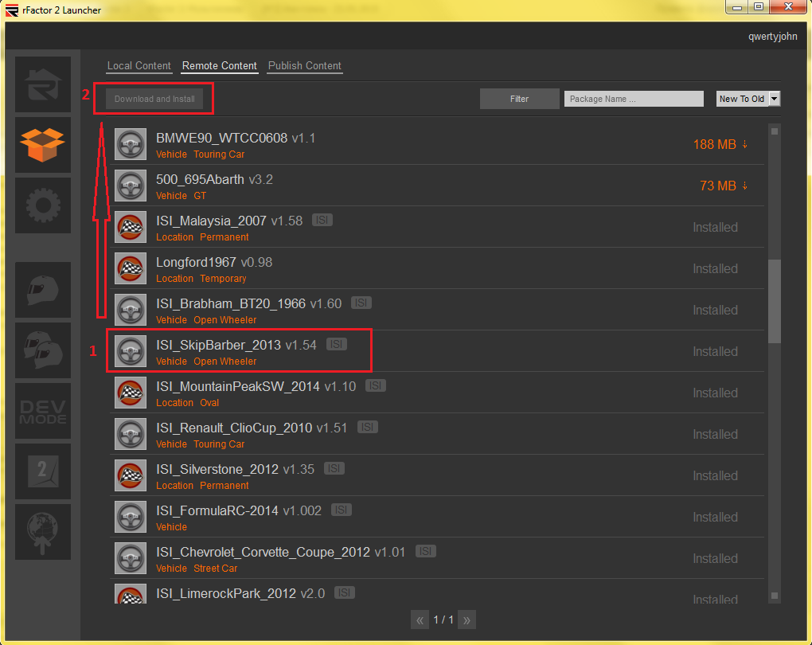This screenshot has height=645, width=812.
Task: Click the Package Name search field
Action: click(634, 99)
